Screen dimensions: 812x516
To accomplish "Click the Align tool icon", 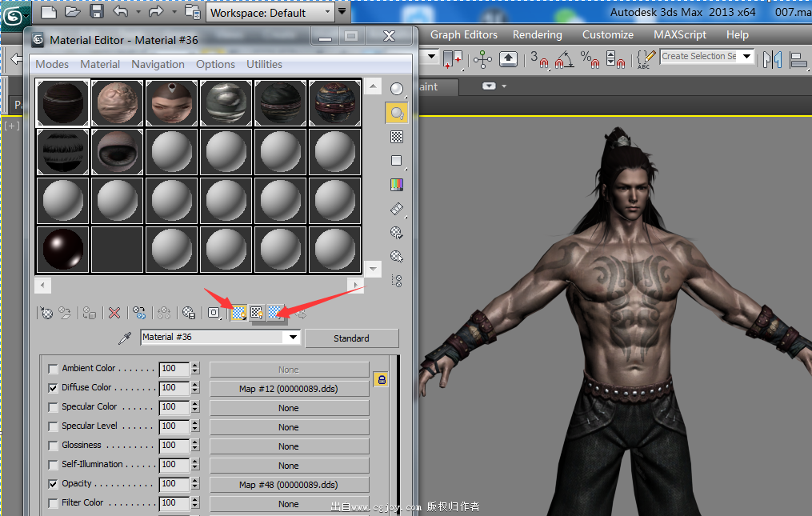I will coord(798,60).
